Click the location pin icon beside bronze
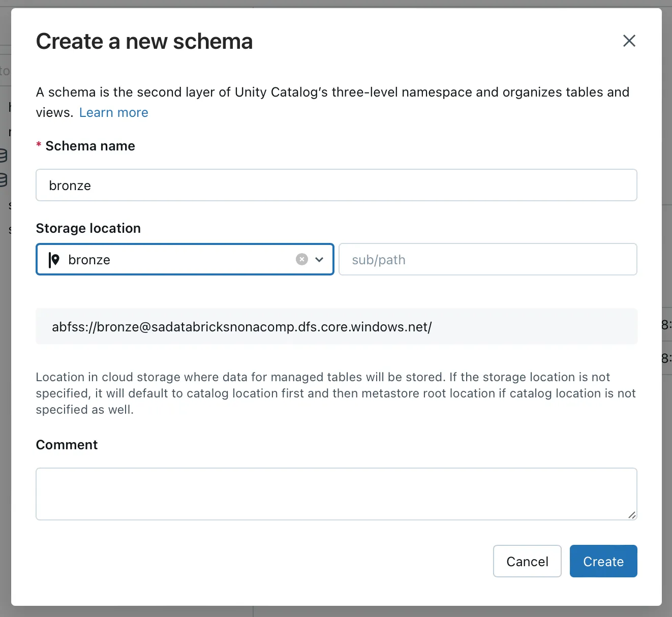 point(54,260)
